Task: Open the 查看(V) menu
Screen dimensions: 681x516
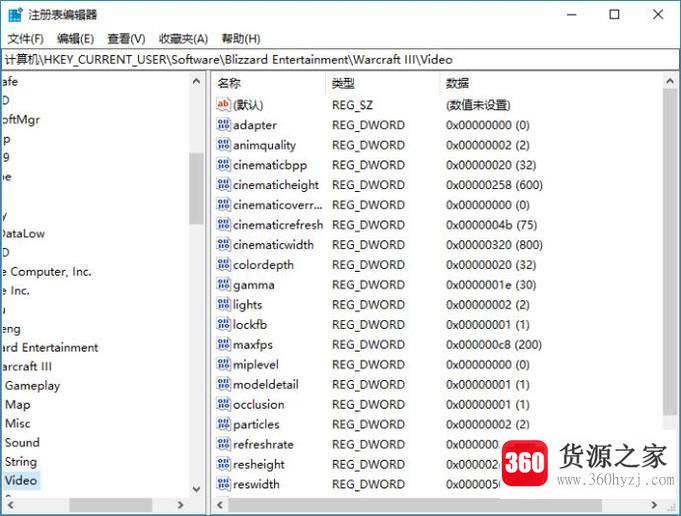Action: tap(126, 39)
